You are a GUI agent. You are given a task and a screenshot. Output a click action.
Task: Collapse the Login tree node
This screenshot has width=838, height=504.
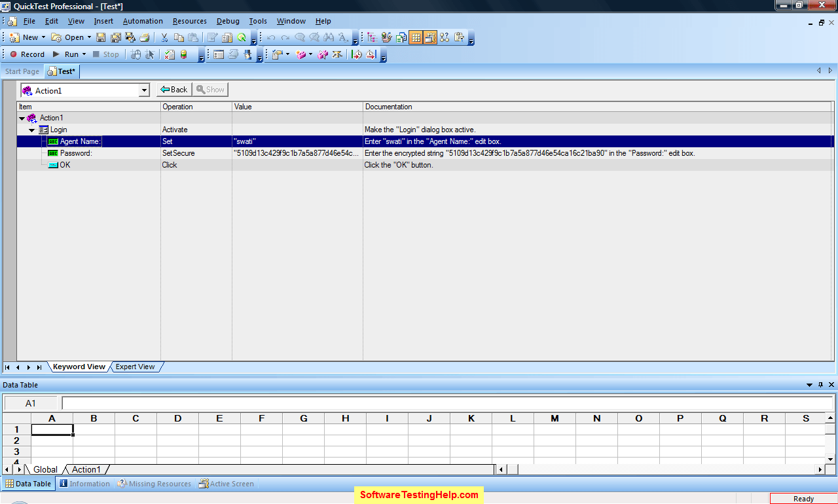pos(31,130)
